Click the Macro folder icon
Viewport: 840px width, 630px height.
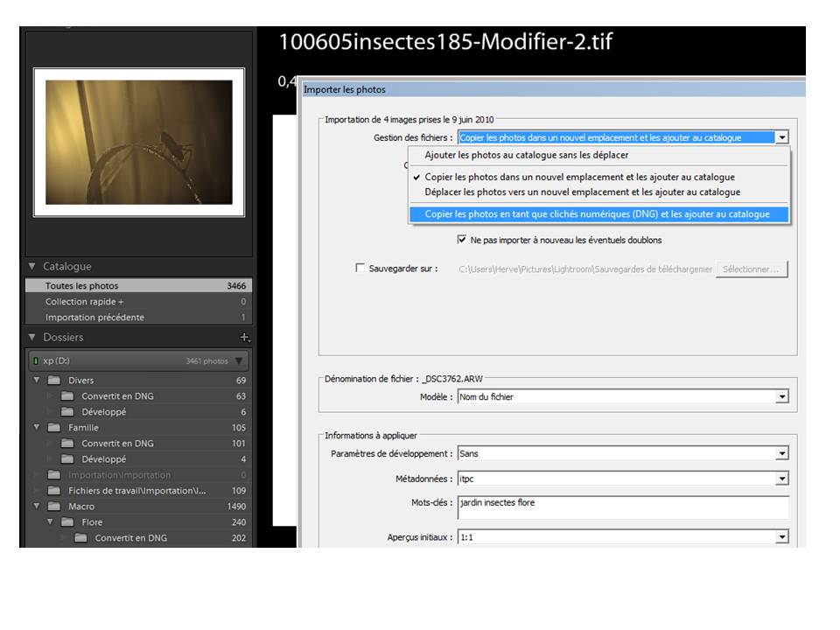54,507
